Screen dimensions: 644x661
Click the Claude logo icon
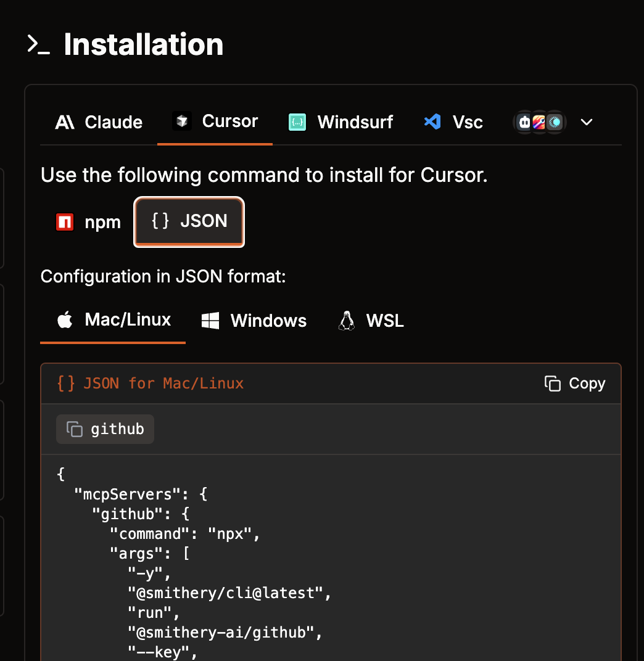point(65,122)
